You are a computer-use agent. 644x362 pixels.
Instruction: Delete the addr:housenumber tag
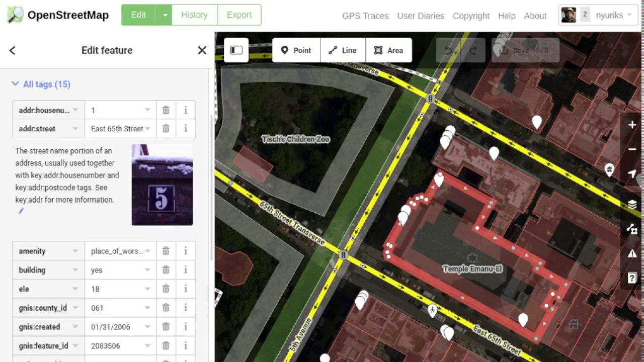[x=166, y=110]
